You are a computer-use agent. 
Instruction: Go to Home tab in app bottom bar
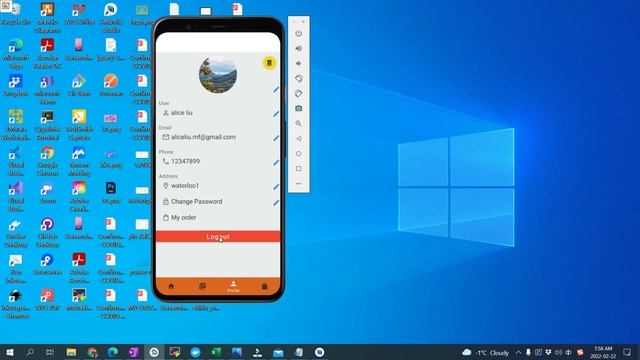[171, 286]
